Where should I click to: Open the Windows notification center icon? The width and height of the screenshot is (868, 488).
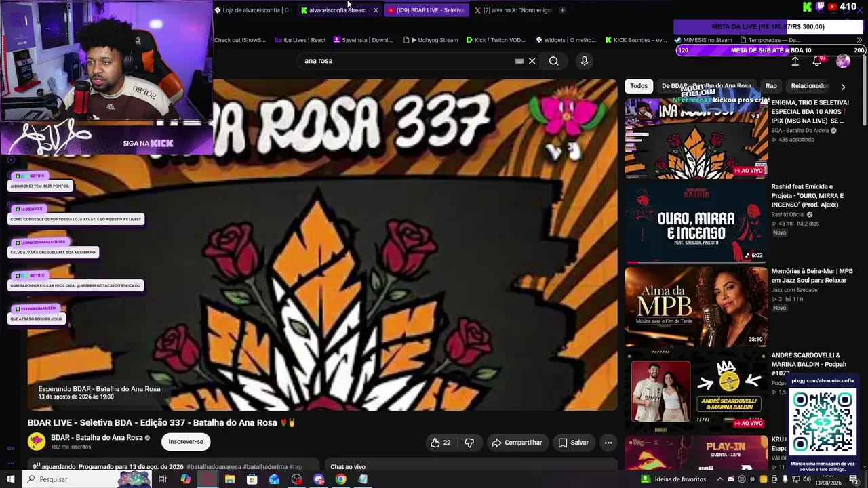click(x=854, y=479)
